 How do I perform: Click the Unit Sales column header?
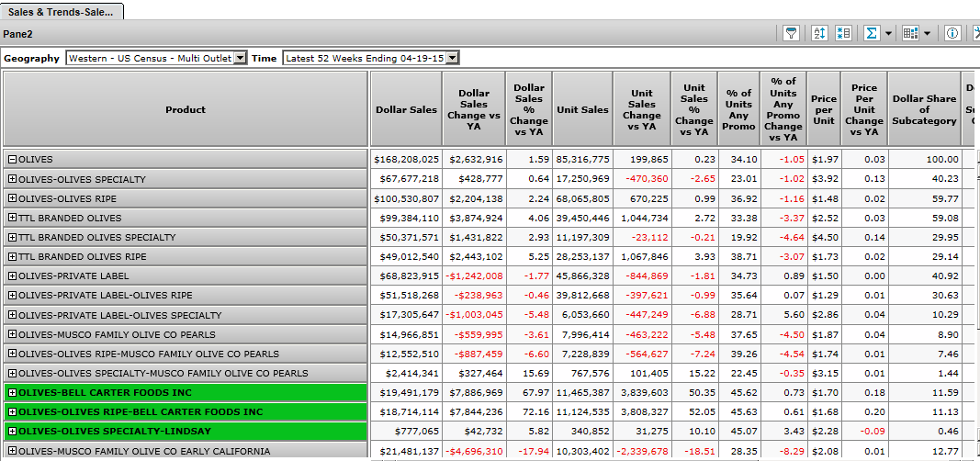pos(582,109)
